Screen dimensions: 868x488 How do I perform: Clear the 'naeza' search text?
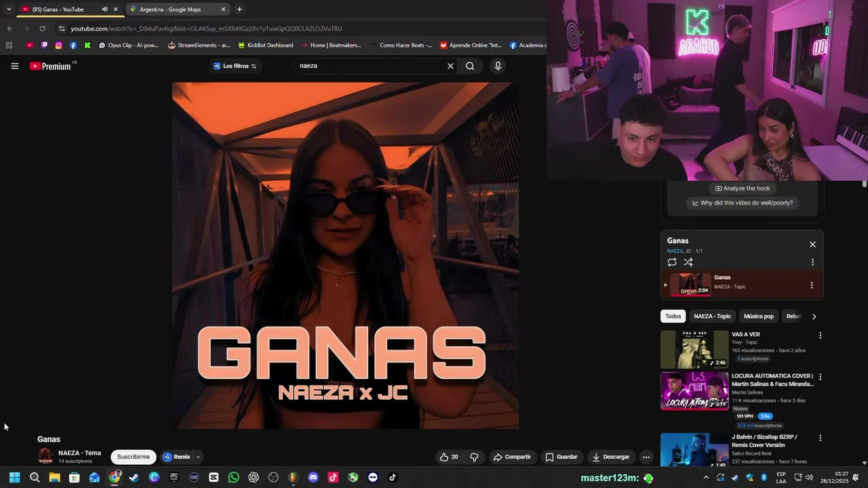450,66
